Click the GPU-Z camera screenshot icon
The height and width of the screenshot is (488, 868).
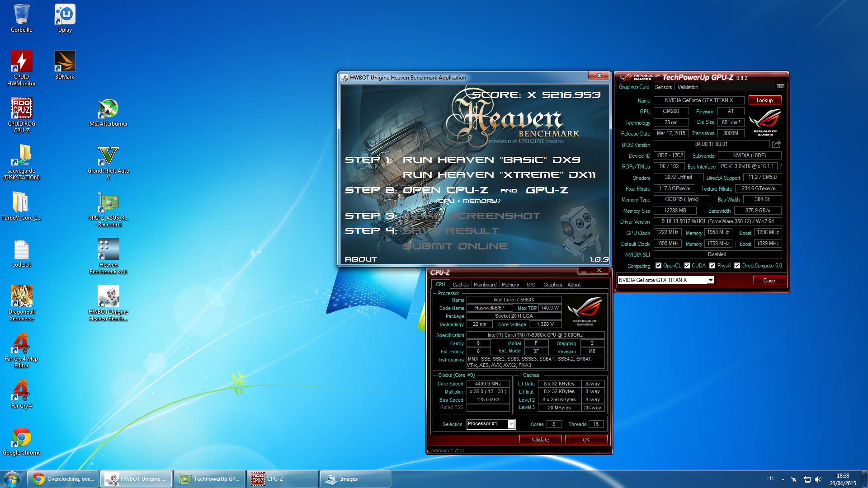[x=780, y=86]
